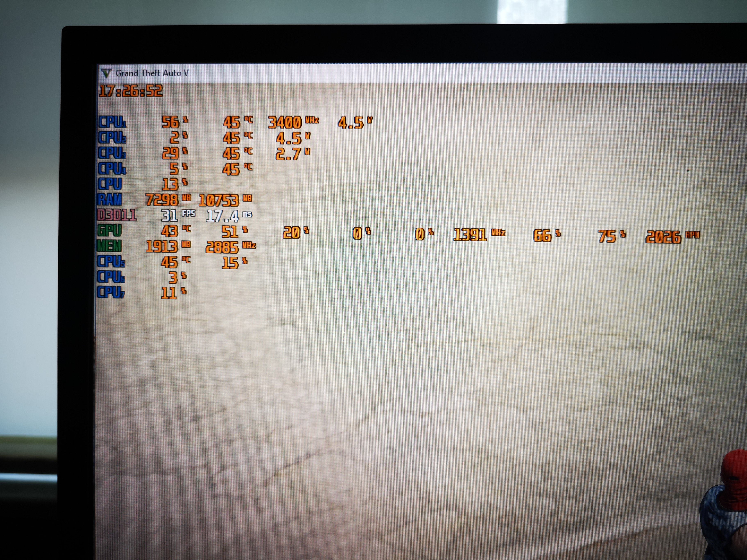This screenshot has width=747, height=560.
Task: Click the 2.7 V value
Action: [x=293, y=154]
